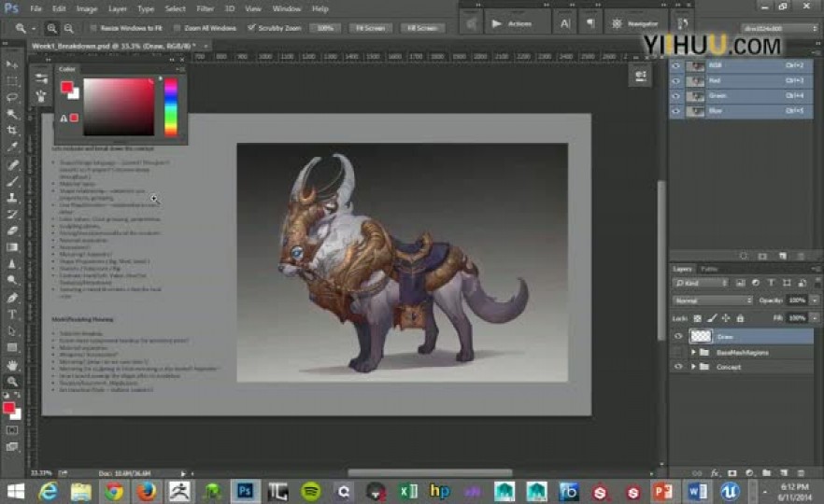Hide the Blue channel visibility eye
Screen dimensions: 824x504
[676, 111]
